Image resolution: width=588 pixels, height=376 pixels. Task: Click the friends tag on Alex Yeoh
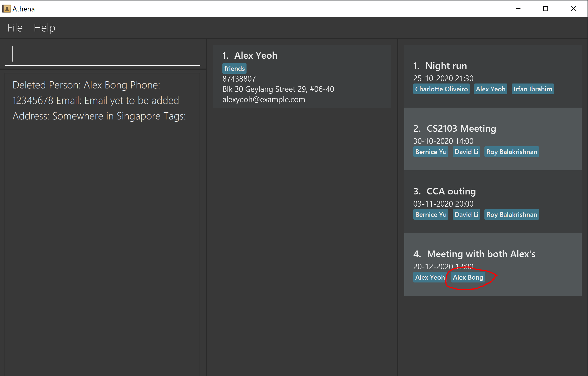(x=234, y=69)
